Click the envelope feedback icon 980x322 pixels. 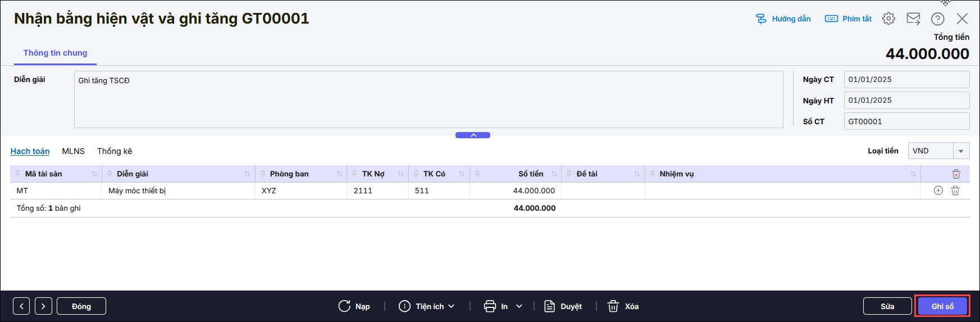click(913, 19)
